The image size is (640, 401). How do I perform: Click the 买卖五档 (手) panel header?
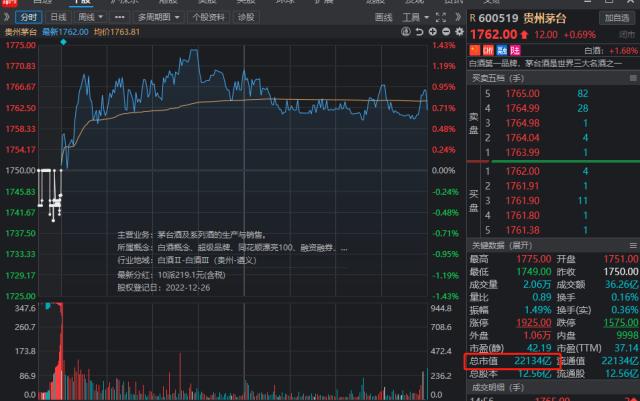tap(498, 78)
